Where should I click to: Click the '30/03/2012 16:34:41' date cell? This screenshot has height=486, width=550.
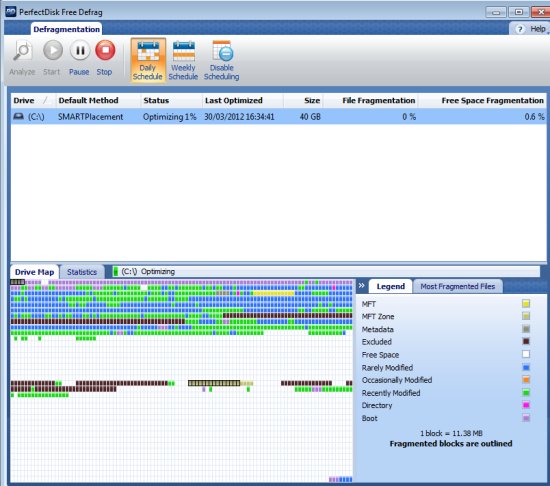pyautogui.click(x=239, y=117)
